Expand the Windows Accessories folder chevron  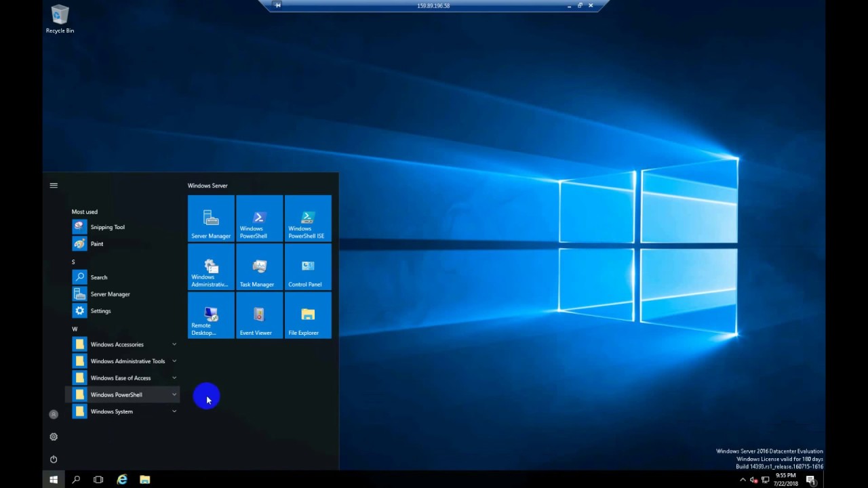pos(174,344)
